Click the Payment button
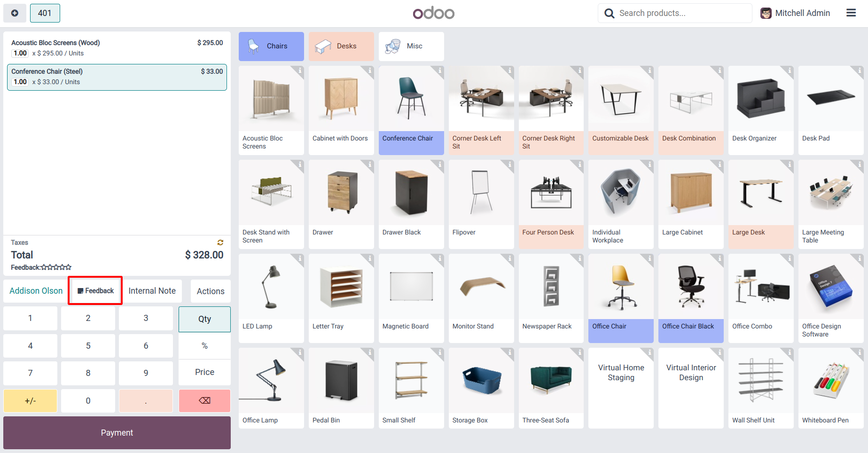The width and height of the screenshot is (868, 453). click(117, 433)
